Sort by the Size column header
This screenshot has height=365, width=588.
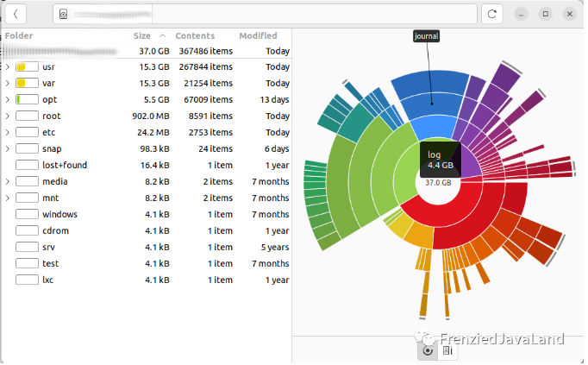(150, 36)
